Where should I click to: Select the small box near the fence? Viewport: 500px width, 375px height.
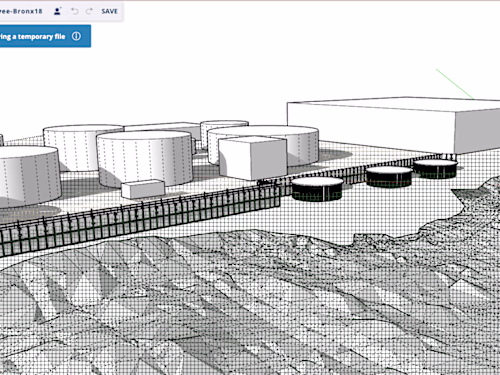point(143,189)
